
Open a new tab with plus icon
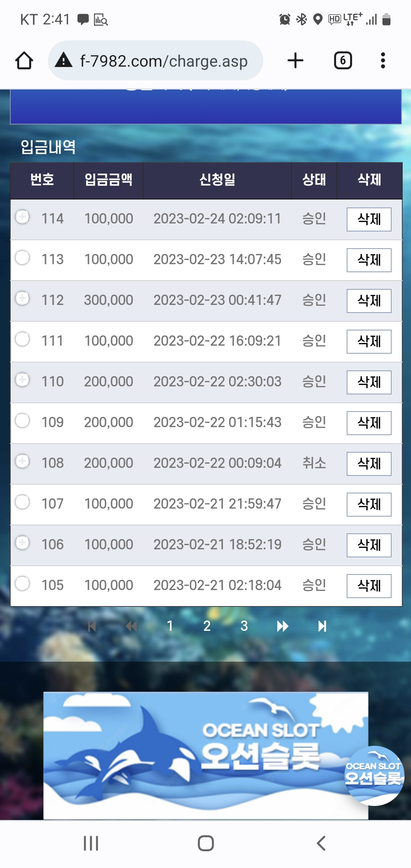295,61
